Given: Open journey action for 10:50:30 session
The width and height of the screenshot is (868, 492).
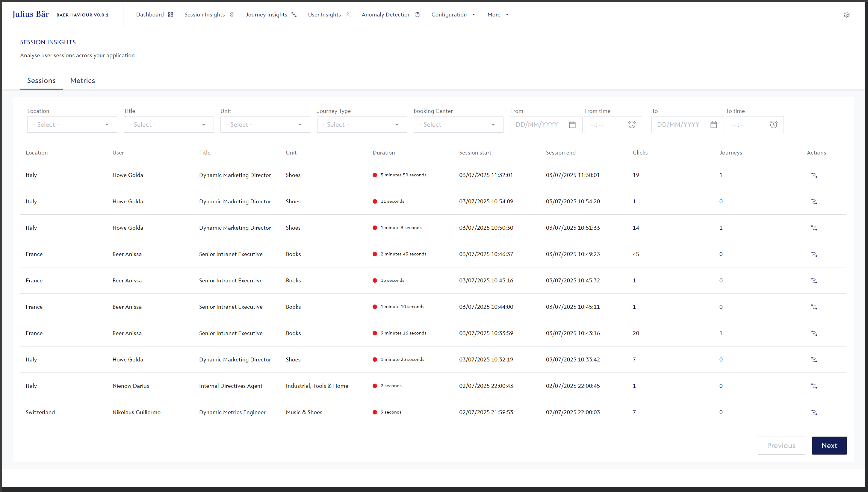Looking at the screenshot, I should [814, 228].
